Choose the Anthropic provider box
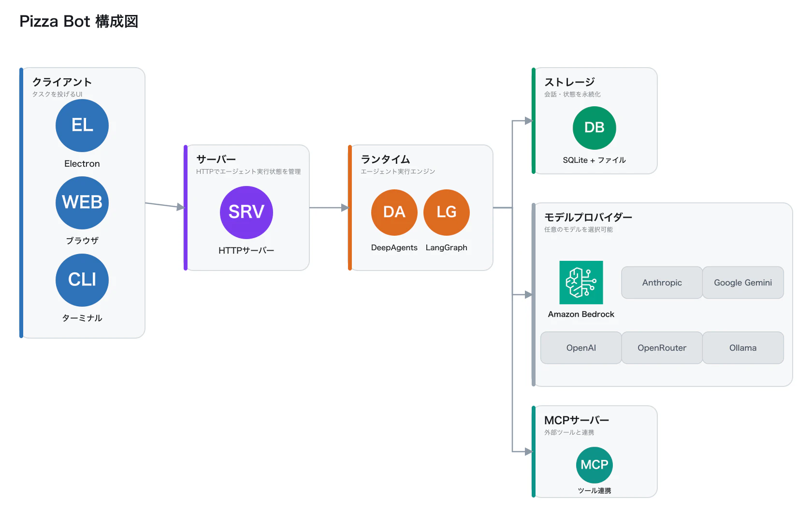The image size is (812, 512). (x=662, y=283)
